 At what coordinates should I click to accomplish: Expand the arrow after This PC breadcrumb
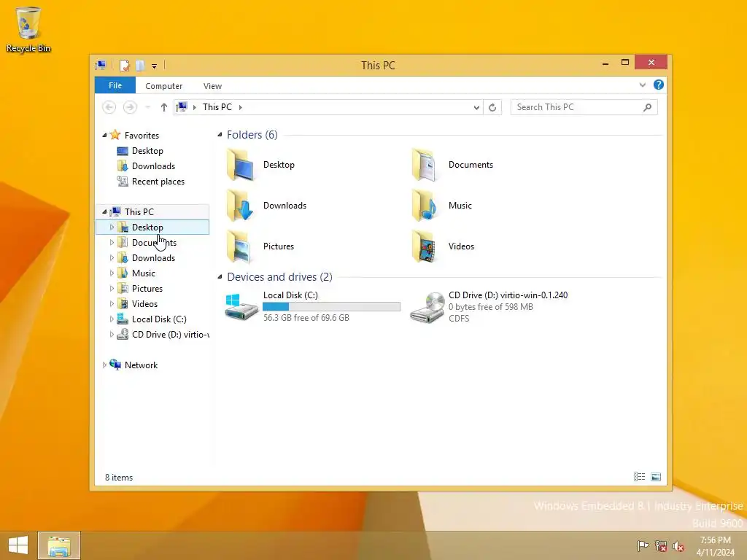241,107
